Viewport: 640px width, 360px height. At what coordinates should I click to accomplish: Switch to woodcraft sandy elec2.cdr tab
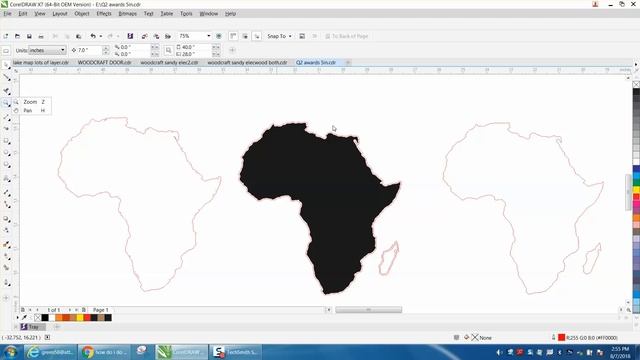(169, 62)
